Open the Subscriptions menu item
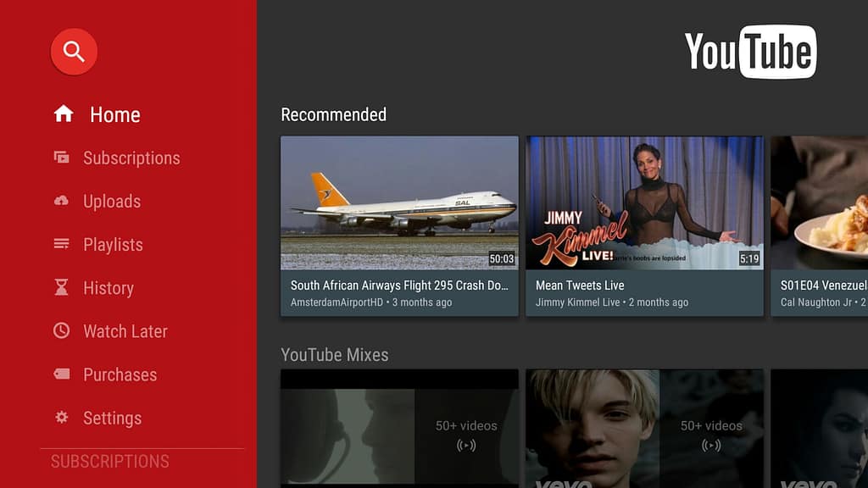Viewport: 868px width, 488px height. tap(131, 158)
